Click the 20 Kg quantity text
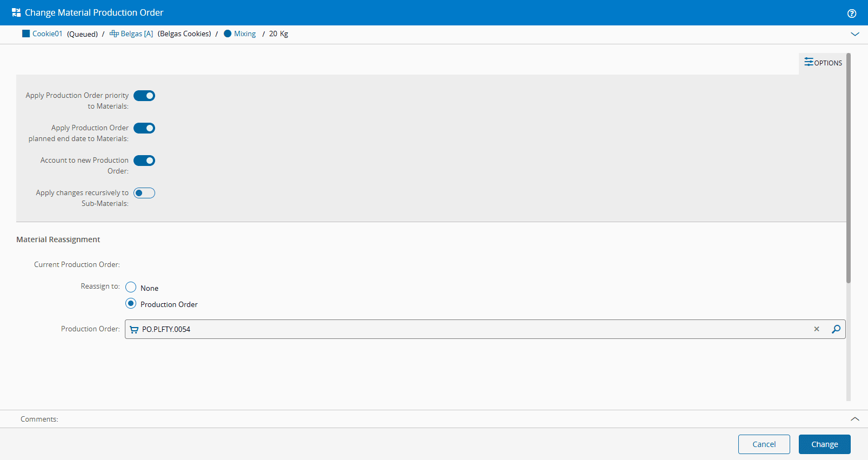Screen dimensions: 868x460 tap(278, 34)
